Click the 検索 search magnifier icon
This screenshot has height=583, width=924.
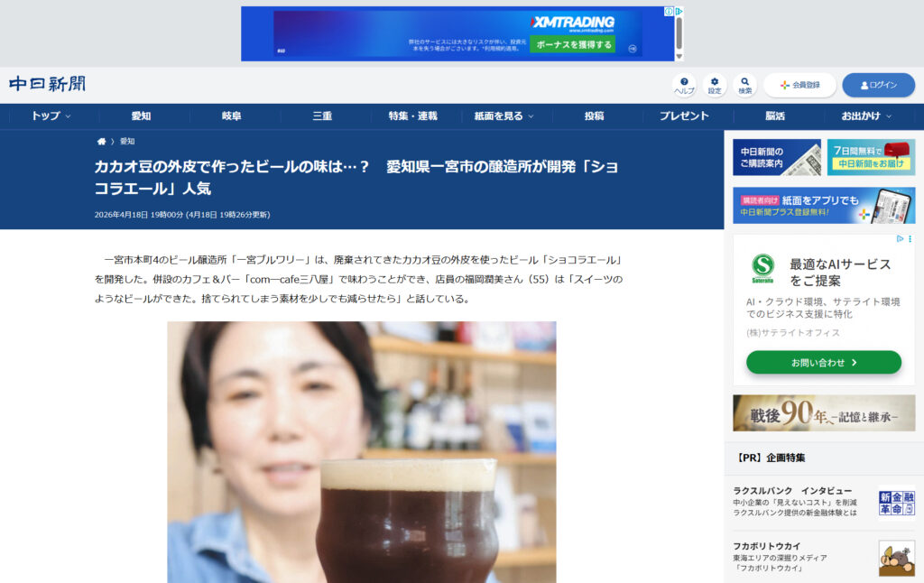[x=744, y=85]
